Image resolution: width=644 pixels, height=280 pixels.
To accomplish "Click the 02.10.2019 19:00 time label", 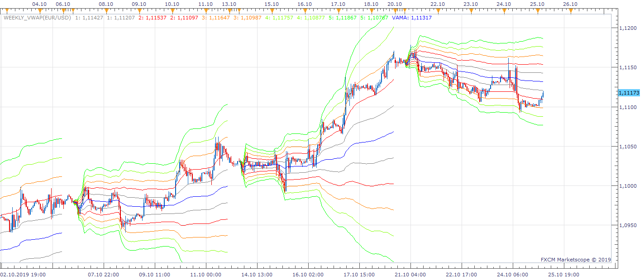I will pos(22,274).
